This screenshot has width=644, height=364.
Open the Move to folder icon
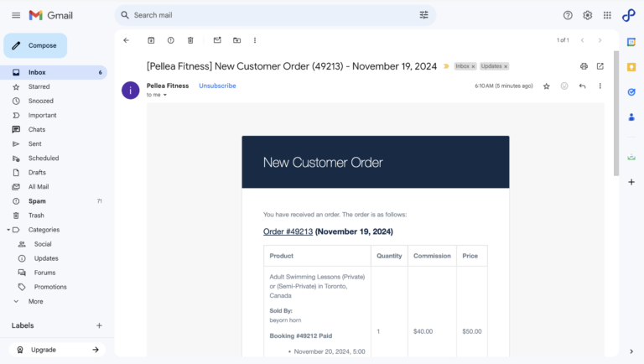237,40
